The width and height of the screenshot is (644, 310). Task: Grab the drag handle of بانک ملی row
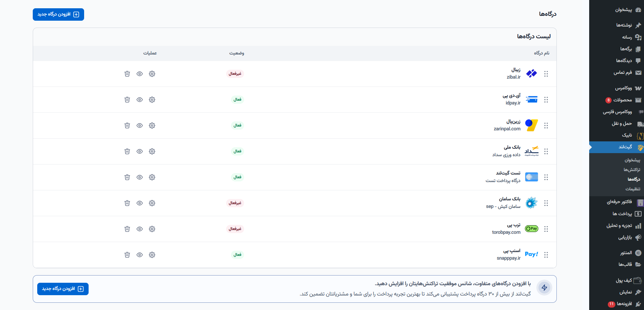[x=546, y=151]
